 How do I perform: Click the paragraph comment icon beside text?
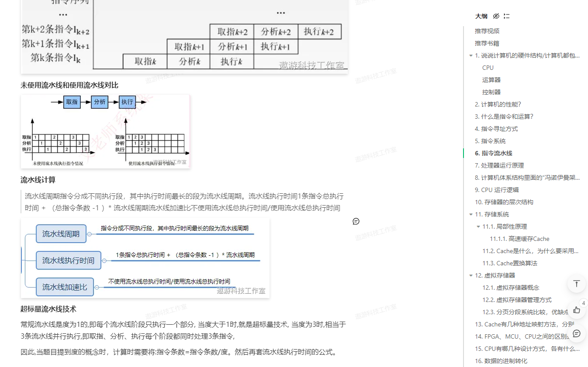tap(356, 221)
